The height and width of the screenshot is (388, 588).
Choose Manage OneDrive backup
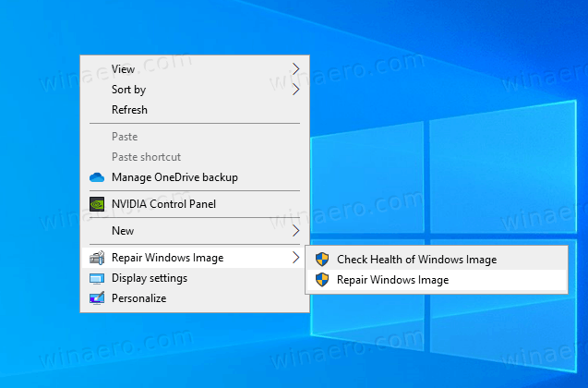[195, 177]
